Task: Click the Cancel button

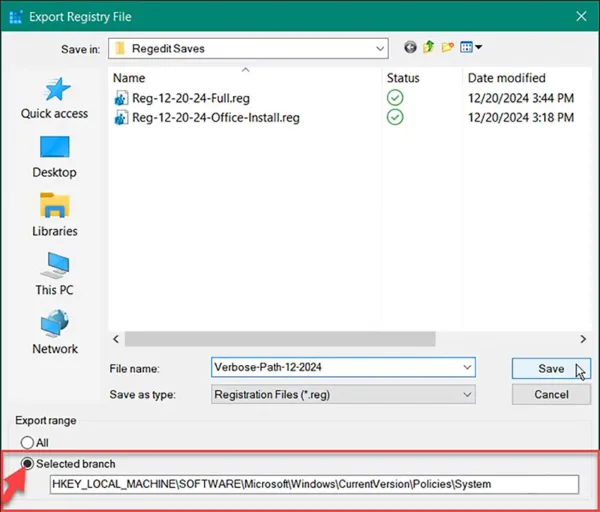Action: click(551, 395)
